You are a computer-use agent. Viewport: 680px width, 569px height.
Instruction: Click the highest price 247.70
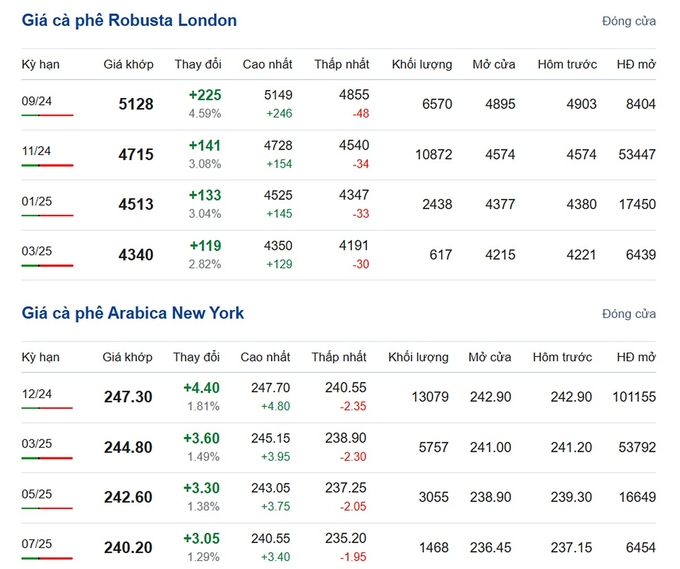click(x=271, y=387)
